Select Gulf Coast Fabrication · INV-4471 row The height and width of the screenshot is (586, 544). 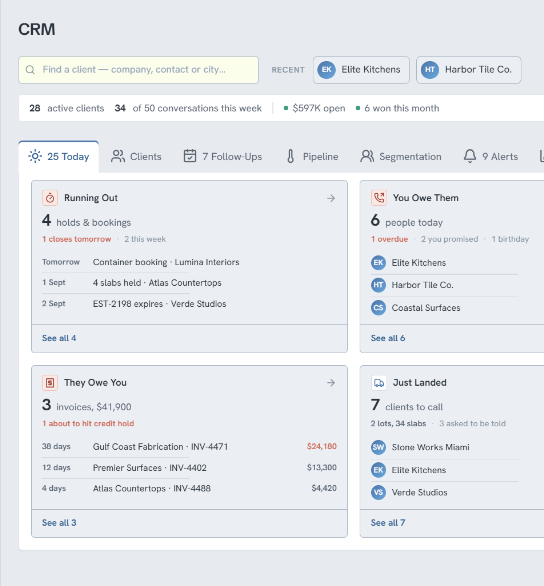[x=189, y=447]
